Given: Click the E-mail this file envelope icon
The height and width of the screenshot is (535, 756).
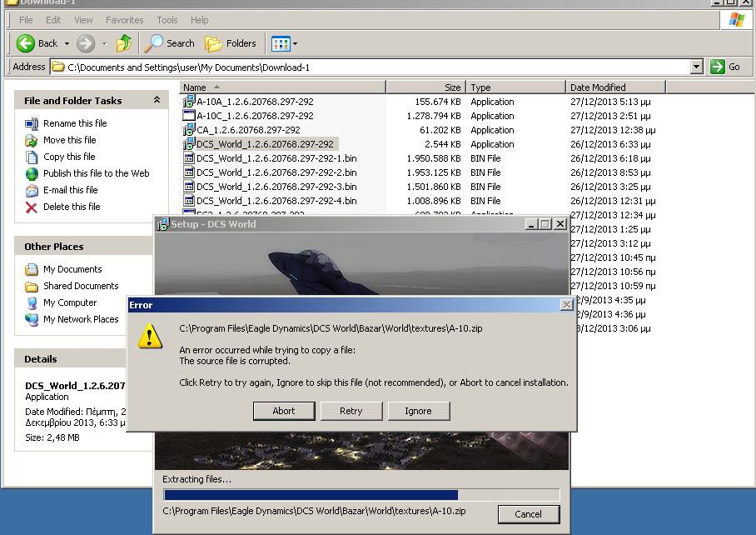Looking at the screenshot, I should [32, 191].
